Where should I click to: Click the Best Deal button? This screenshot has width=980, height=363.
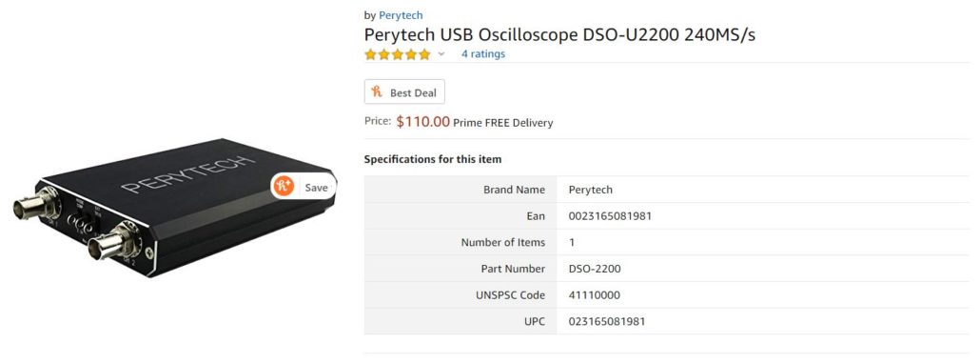point(404,92)
